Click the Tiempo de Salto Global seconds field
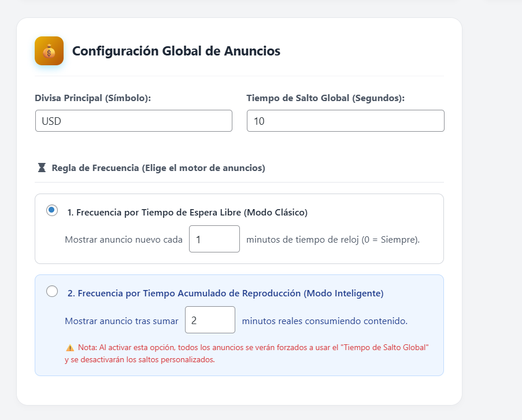Screen dimensions: 522x420 coord(345,121)
